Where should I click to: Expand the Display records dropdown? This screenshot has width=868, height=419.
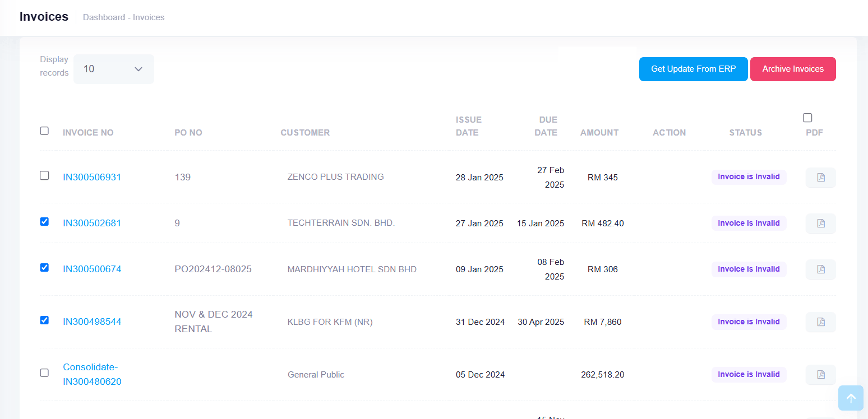[113, 69]
